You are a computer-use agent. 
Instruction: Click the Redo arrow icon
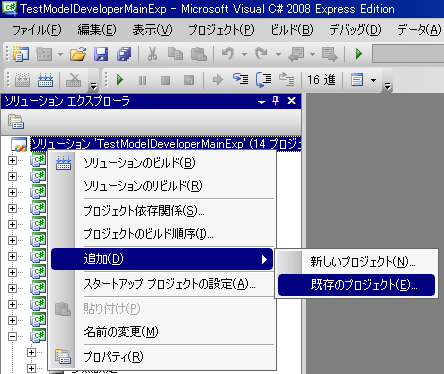pyautogui.click(x=261, y=54)
